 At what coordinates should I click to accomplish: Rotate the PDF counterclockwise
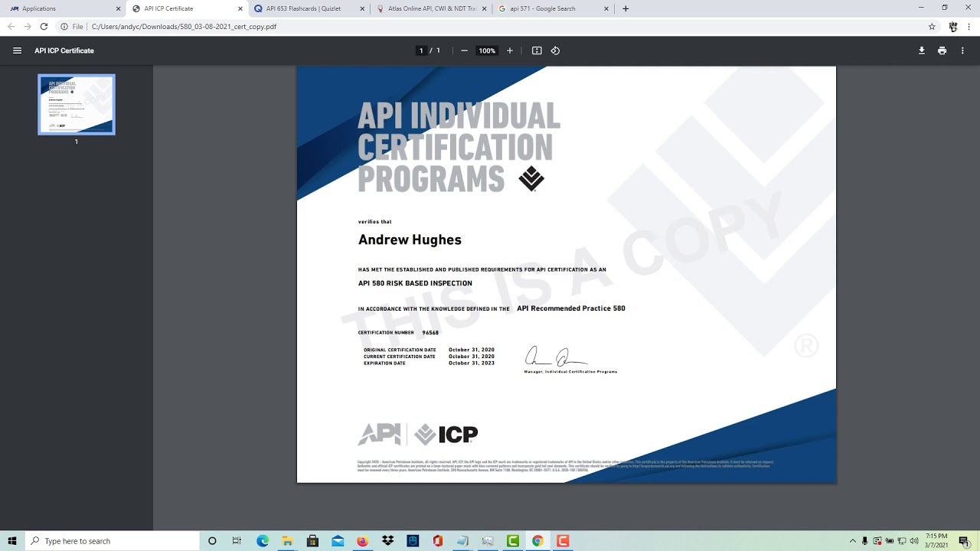pos(555,51)
